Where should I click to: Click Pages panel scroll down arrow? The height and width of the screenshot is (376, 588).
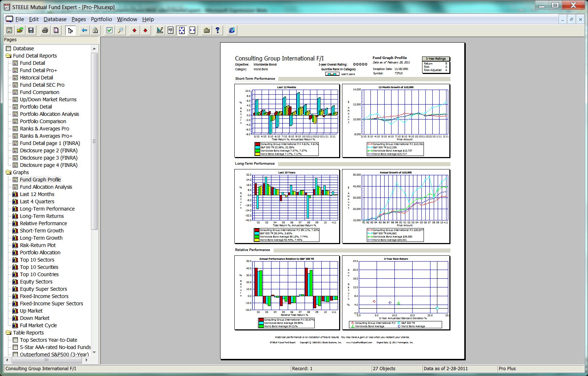(x=94, y=353)
